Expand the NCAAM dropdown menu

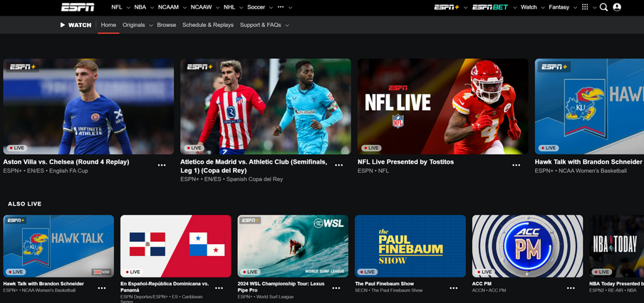[x=185, y=7]
